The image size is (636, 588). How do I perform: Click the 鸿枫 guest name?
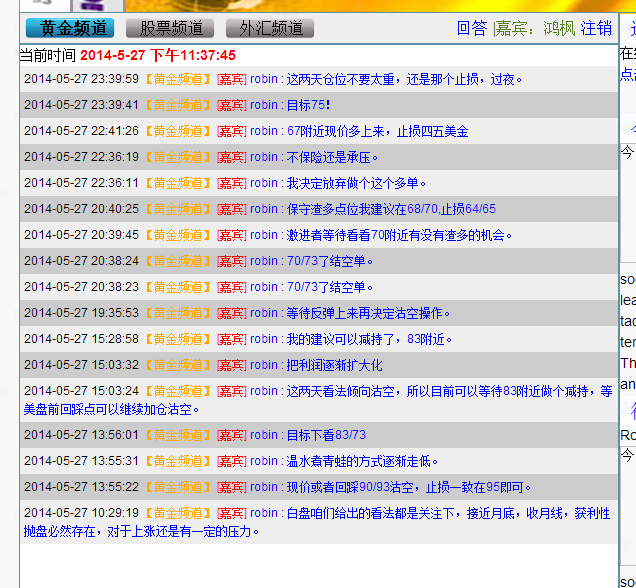(559, 28)
